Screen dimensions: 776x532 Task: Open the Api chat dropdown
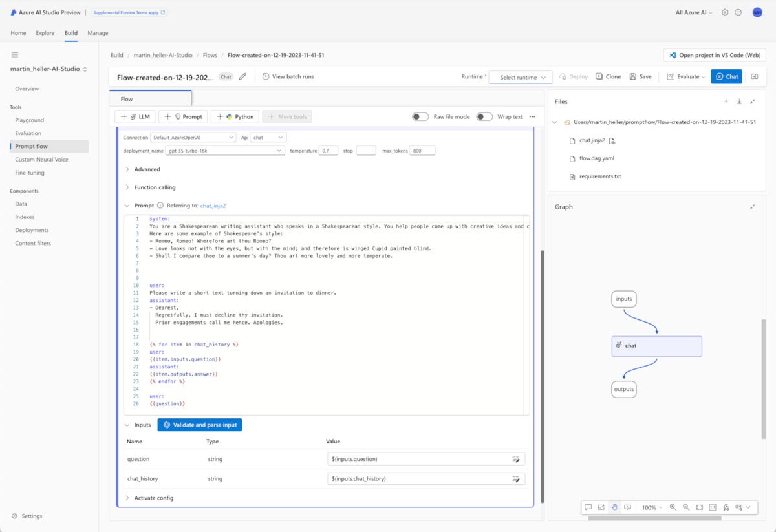(268, 138)
